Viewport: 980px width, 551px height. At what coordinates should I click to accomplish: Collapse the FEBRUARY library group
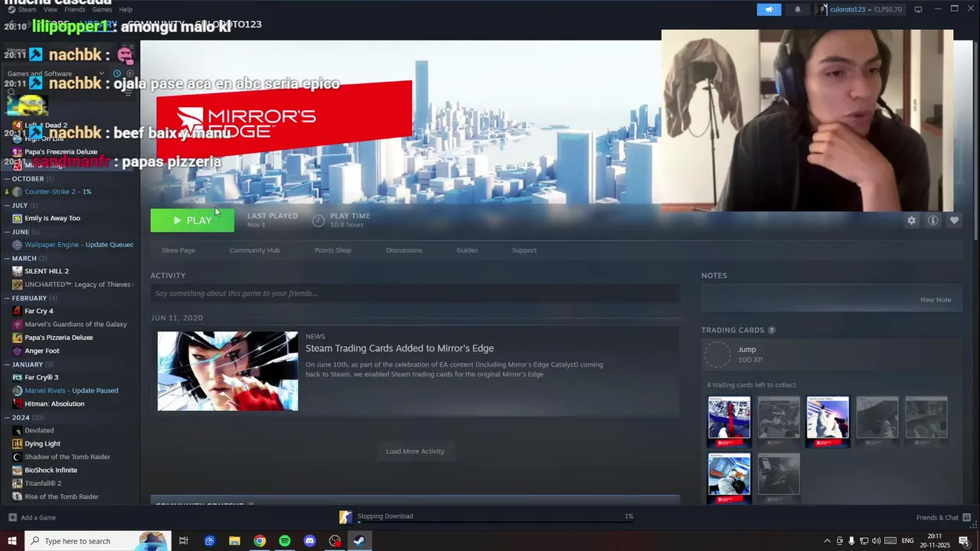pyautogui.click(x=7, y=298)
